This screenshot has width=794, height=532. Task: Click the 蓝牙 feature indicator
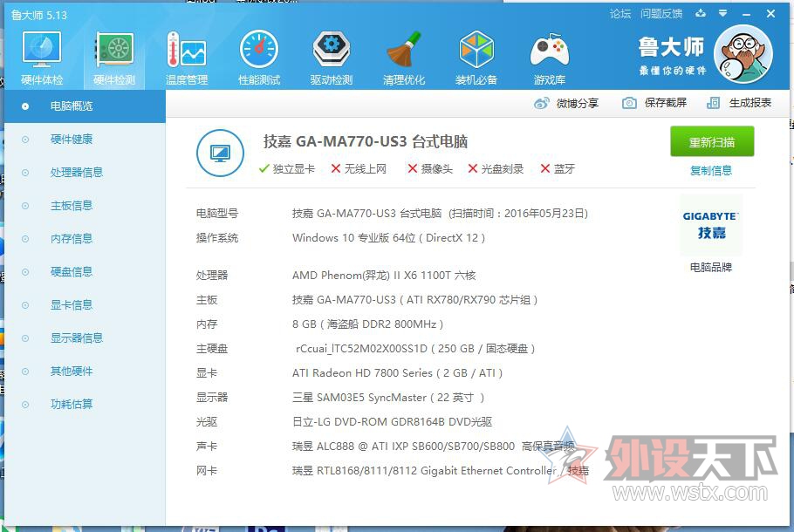tap(558, 169)
